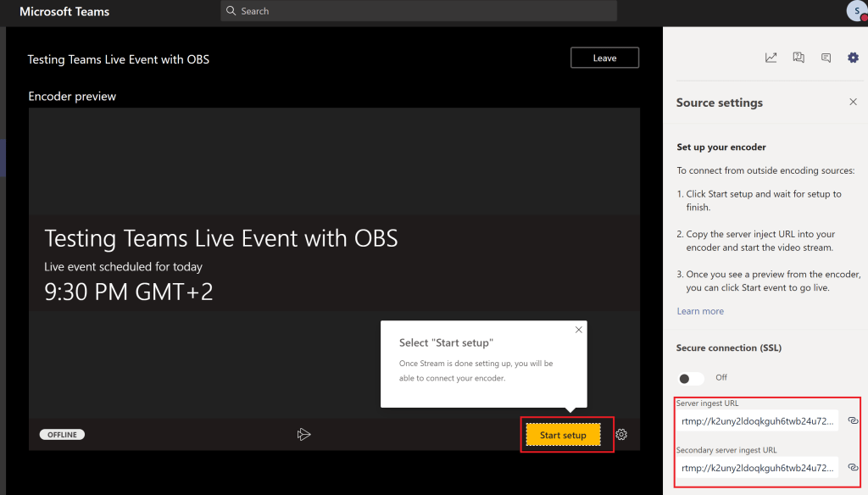Select the Server ingest URL field
868x495 pixels.
[757, 420]
